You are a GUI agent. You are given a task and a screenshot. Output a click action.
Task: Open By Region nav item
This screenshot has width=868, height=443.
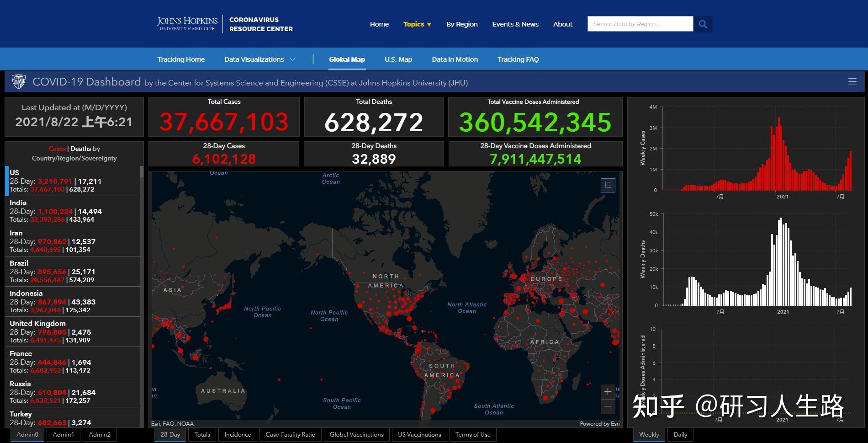point(462,24)
